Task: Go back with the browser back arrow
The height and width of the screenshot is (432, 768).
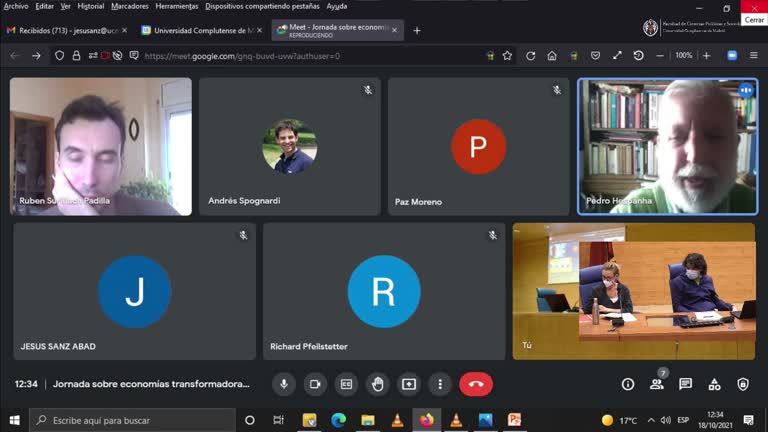Action: [x=15, y=56]
